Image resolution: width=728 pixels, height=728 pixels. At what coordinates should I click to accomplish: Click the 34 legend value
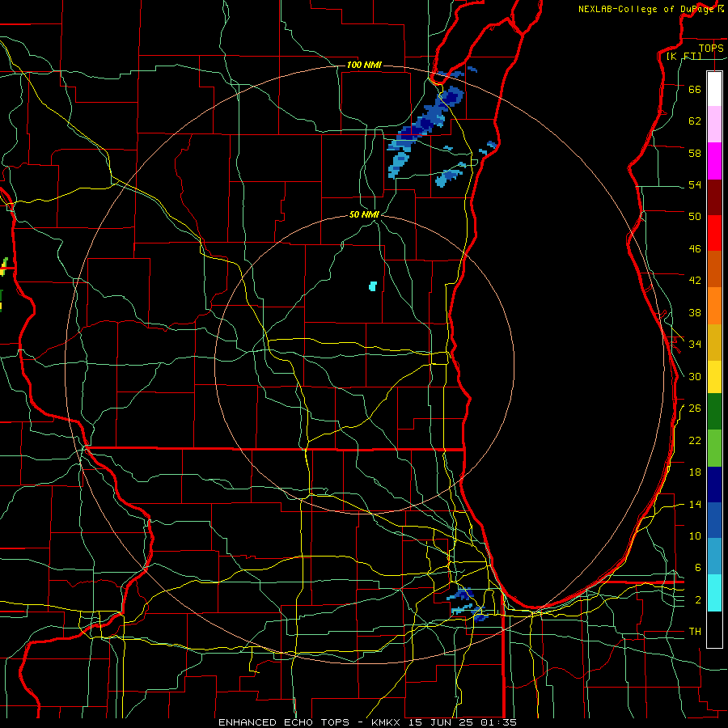coord(695,344)
